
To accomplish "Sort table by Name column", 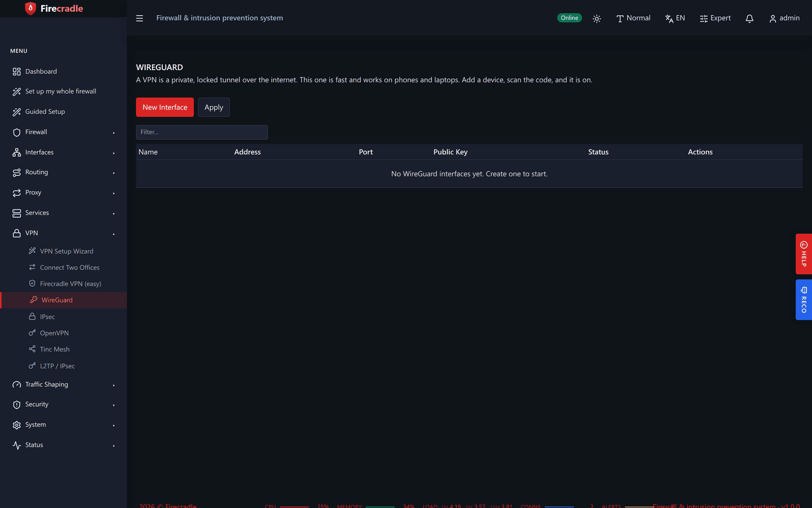I will click(148, 152).
